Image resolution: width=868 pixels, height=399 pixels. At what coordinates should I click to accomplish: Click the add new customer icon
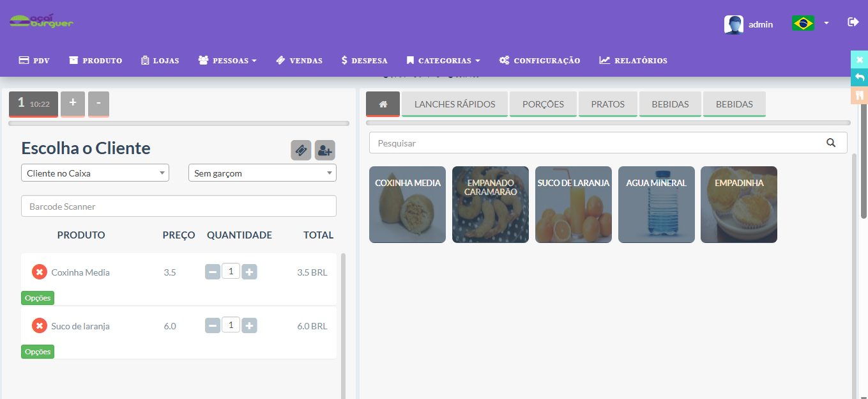point(324,150)
